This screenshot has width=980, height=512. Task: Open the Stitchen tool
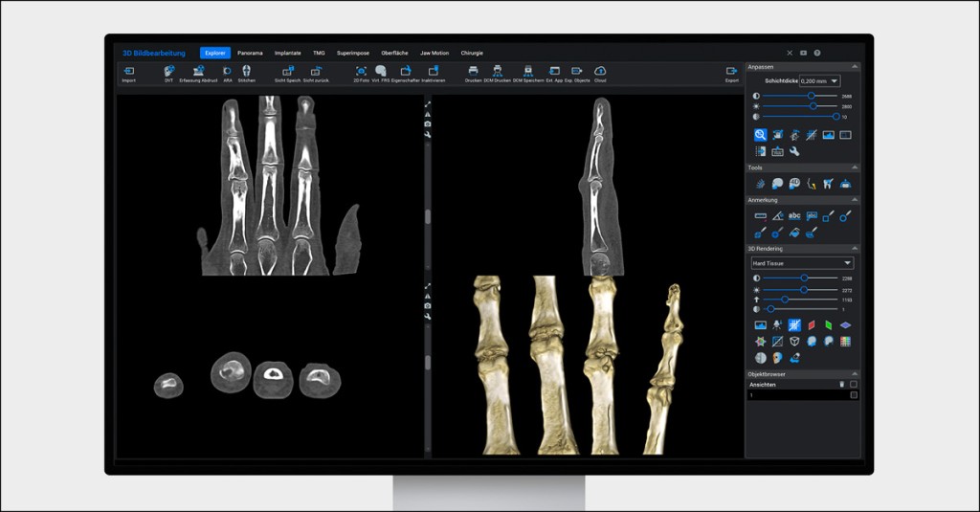(246, 72)
